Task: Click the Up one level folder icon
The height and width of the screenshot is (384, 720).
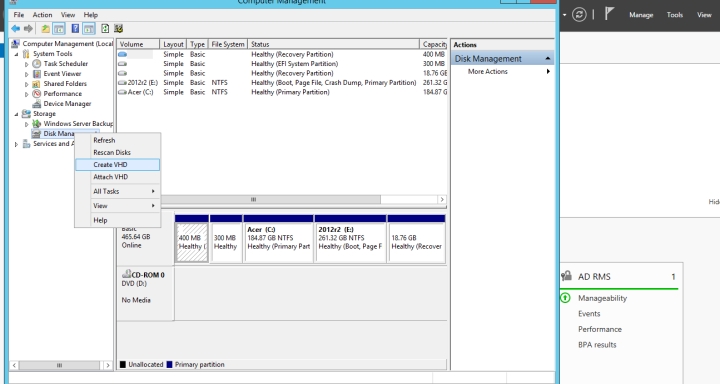Action: [x=45, y=29]
